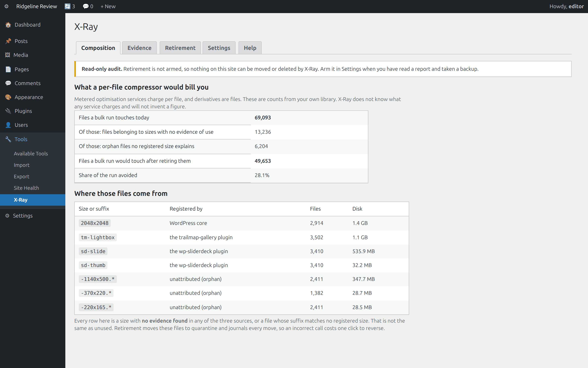Screen dimensions: 588x368
Task: Click the + New button in admin bar
Action: click(x=108, y=6)
